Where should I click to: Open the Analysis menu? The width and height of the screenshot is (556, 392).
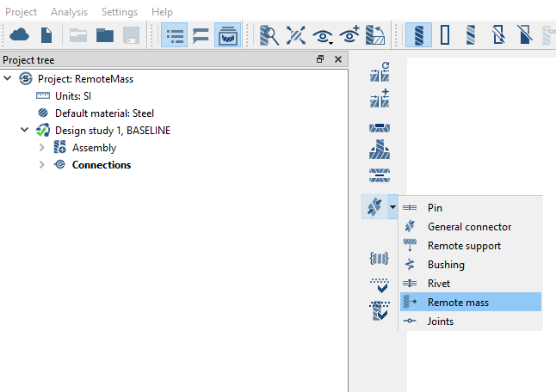click(x=69, y=12)
